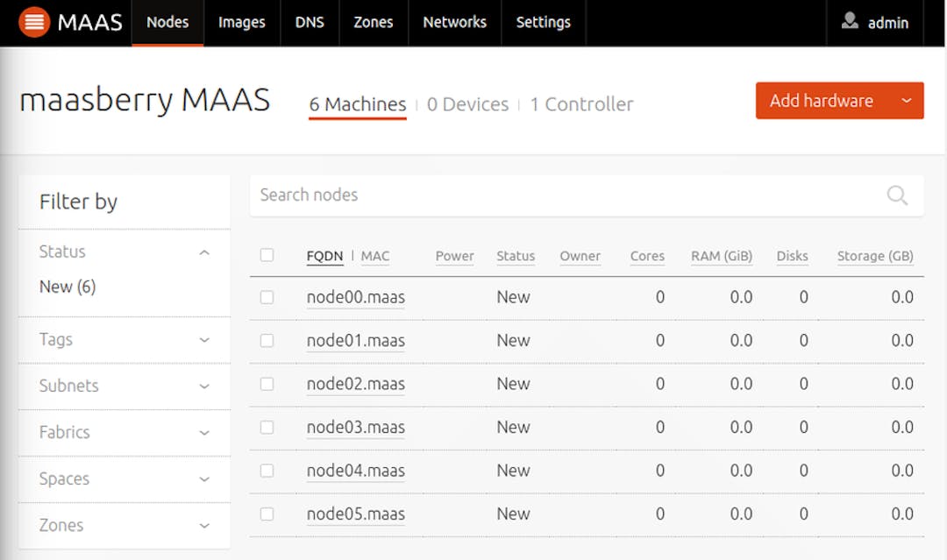The height and width of the screenshot is (560, 947).
Task: Open the node01.maas machine details
Action: coord(355,340)
